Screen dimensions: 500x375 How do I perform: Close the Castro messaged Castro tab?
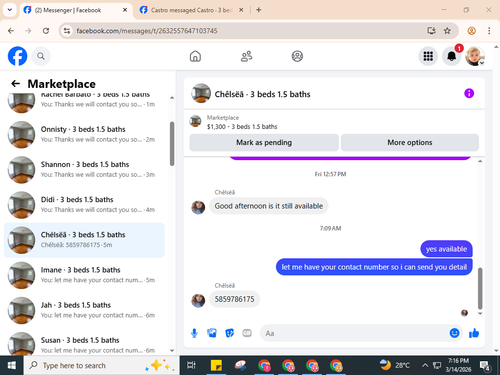pos(241,10)
